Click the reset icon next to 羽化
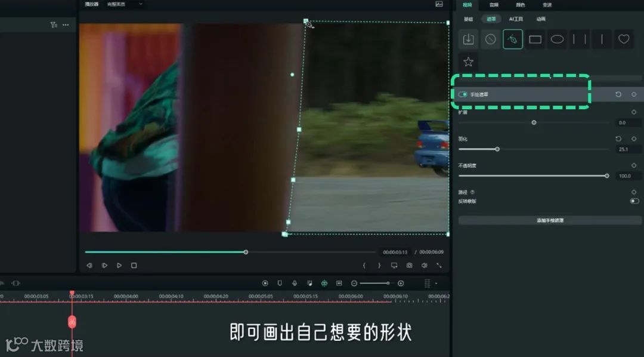 point(619,139)
